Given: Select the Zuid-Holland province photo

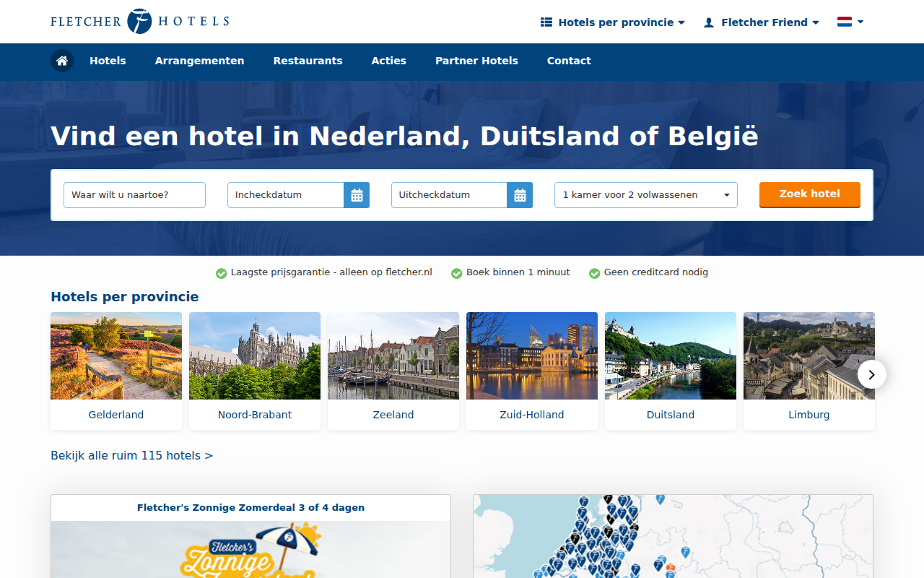Looking at the screenshot, I should coord(532,355).
